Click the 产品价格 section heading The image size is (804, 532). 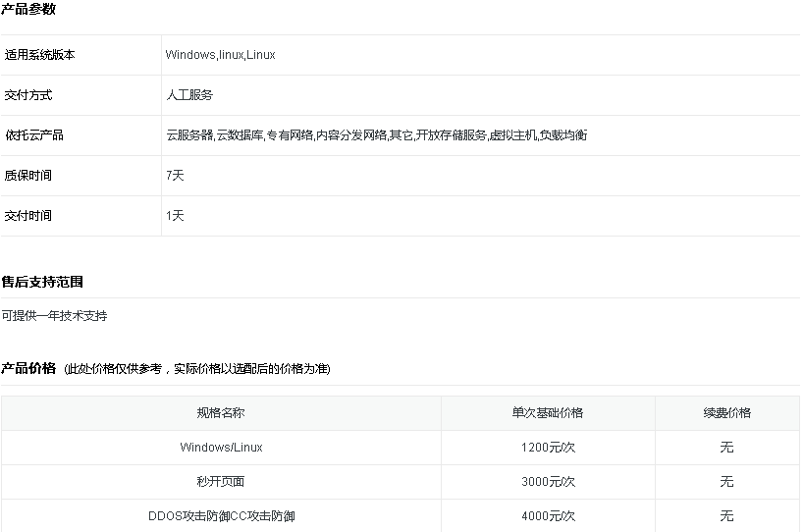click(29, 369)
